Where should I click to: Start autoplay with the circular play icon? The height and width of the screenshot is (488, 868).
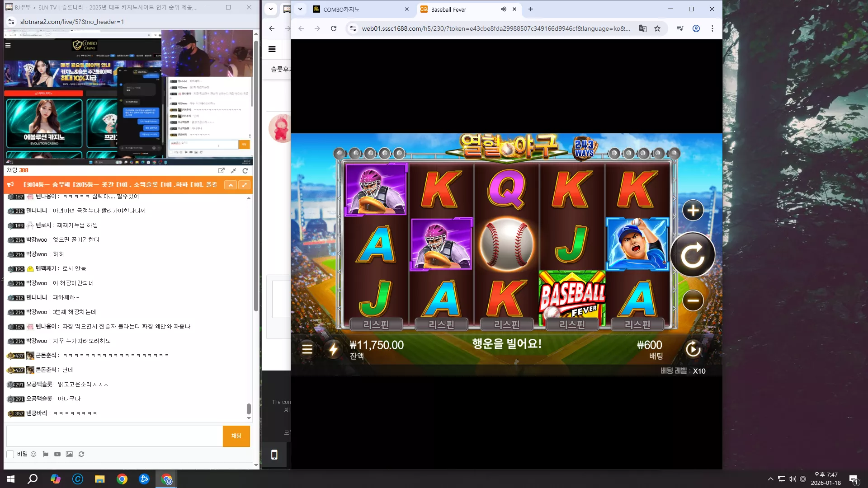[x=693, y=349]
